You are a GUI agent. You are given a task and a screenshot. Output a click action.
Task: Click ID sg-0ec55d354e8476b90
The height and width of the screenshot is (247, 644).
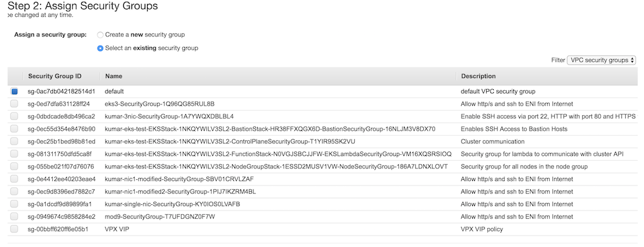[x=61, y=129]
